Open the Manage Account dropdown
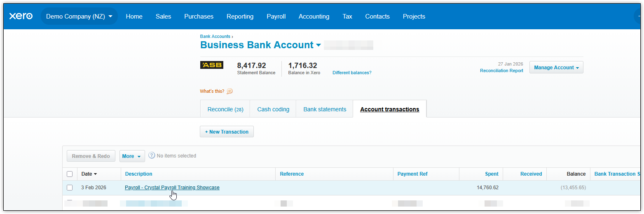This screenshot has width=644, height=214. pos(556,68)
